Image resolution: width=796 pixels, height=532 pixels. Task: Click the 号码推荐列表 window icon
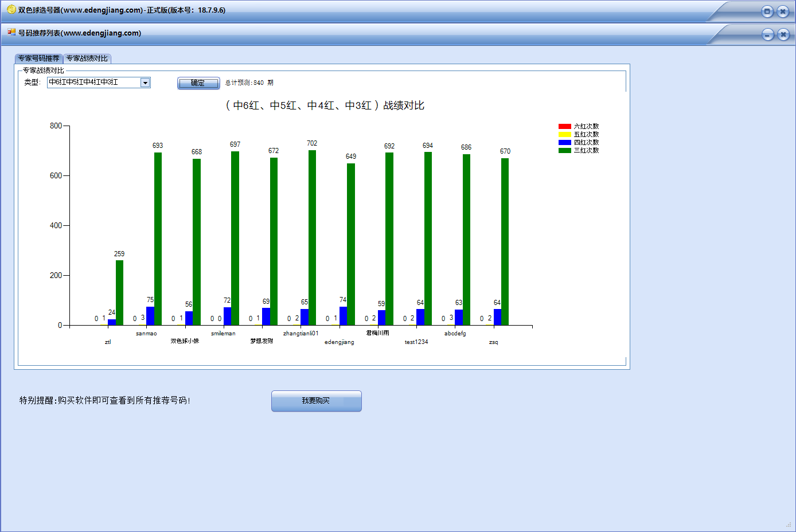(11, 33)
